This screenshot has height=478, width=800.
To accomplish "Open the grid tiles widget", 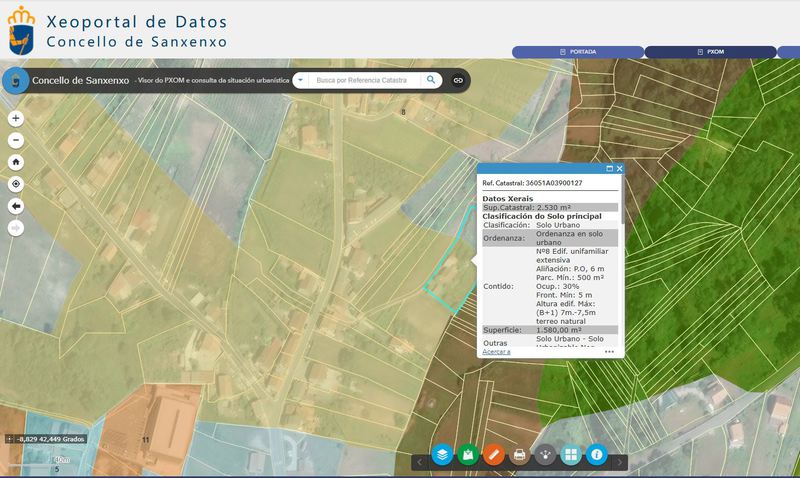I will click(x=571, y=455).
